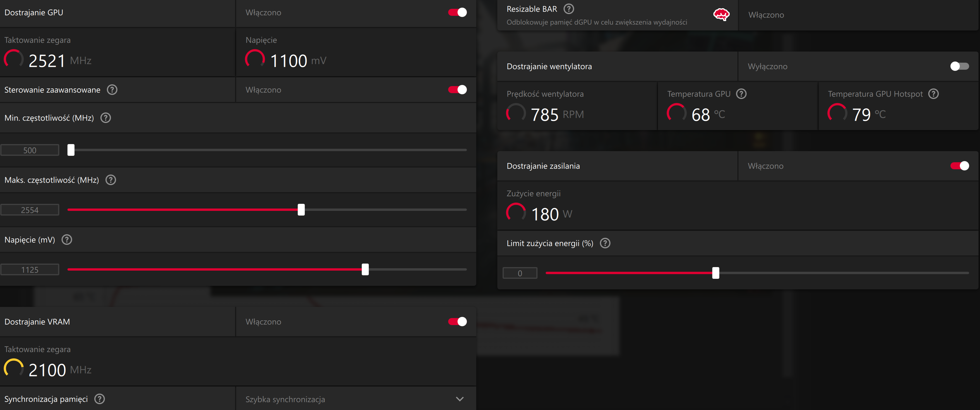Toggle off Dostrajanie zasilania switch
This screenshot has width=980, height=410.
[959, 166]
